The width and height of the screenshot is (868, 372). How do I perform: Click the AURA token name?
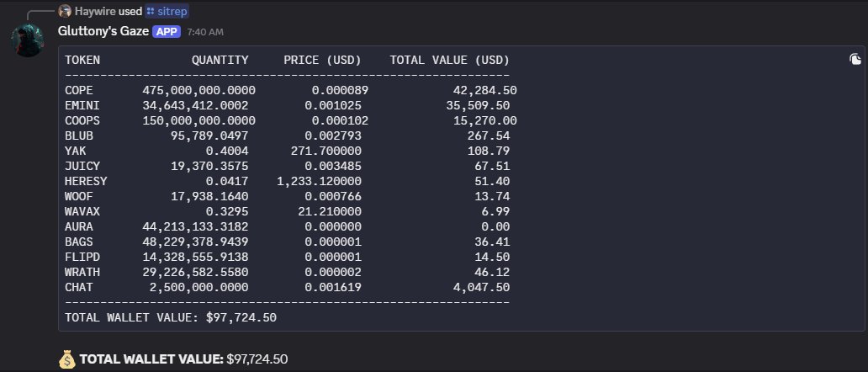78,226
